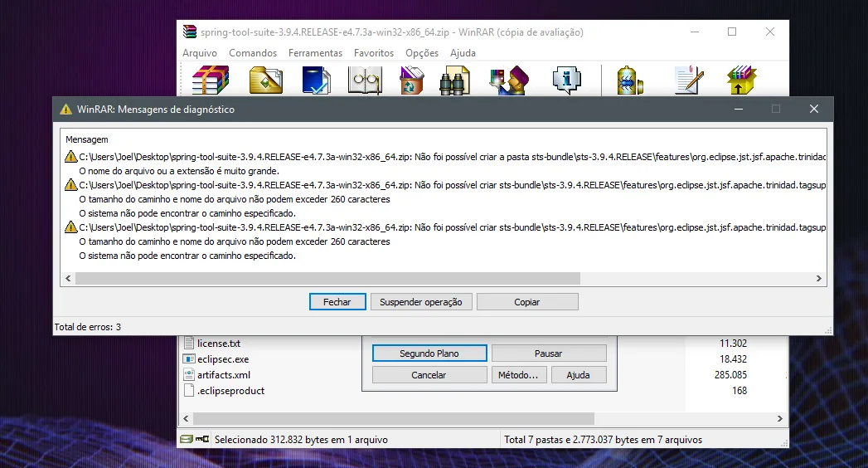The image size is (868, 468).
Task: Click the warning icon of first error message
Action: [70, 157]
